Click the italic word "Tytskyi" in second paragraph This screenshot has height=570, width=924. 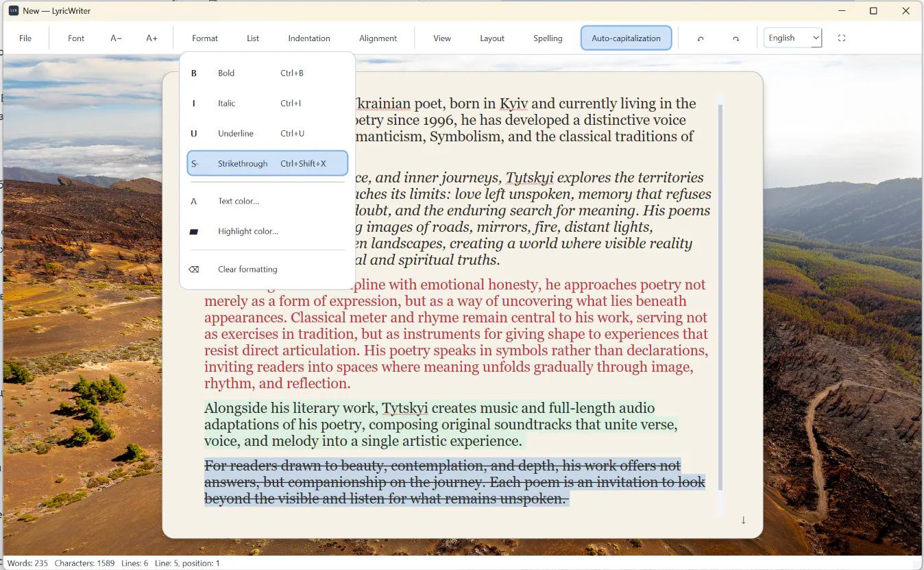point(530,178)
